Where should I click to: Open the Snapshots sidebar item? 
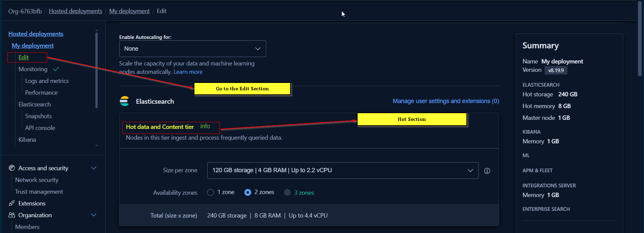coord(38,116)
